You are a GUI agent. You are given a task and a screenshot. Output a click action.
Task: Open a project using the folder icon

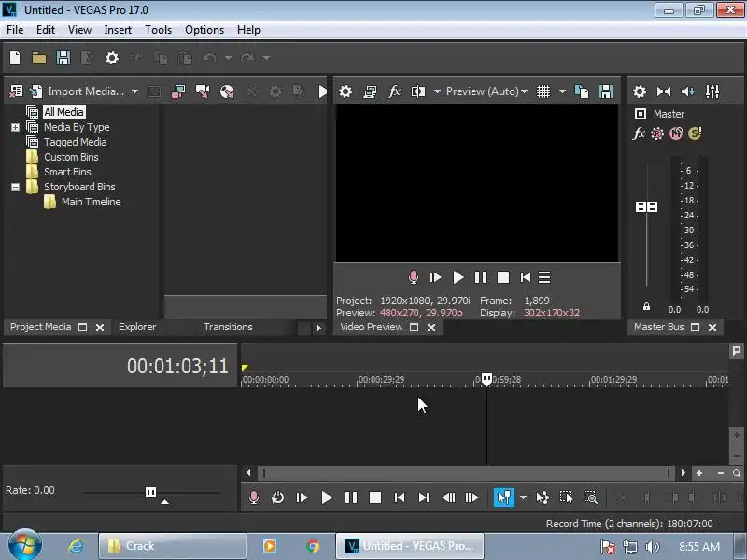click(x=39, y=58)
